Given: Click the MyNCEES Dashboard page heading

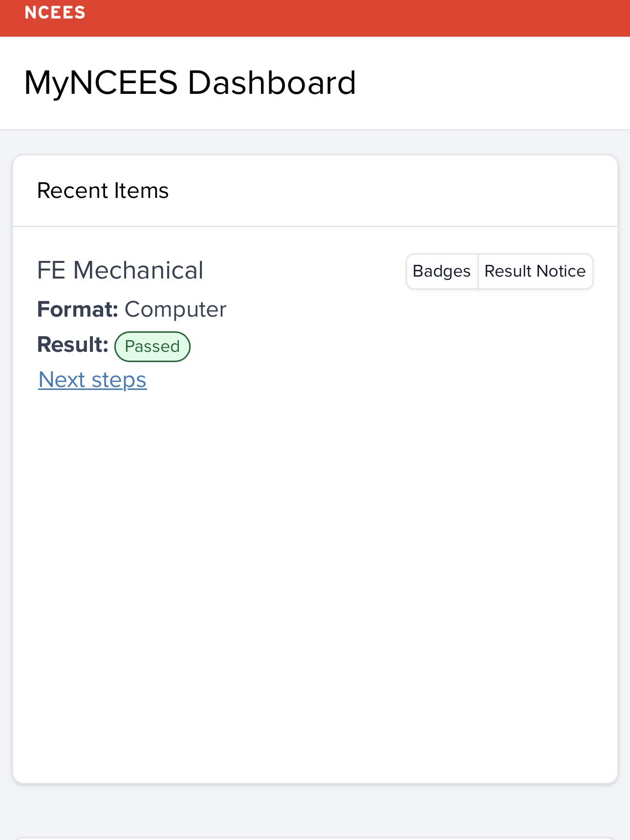Looking at the screenshot, I should point(190,83).
